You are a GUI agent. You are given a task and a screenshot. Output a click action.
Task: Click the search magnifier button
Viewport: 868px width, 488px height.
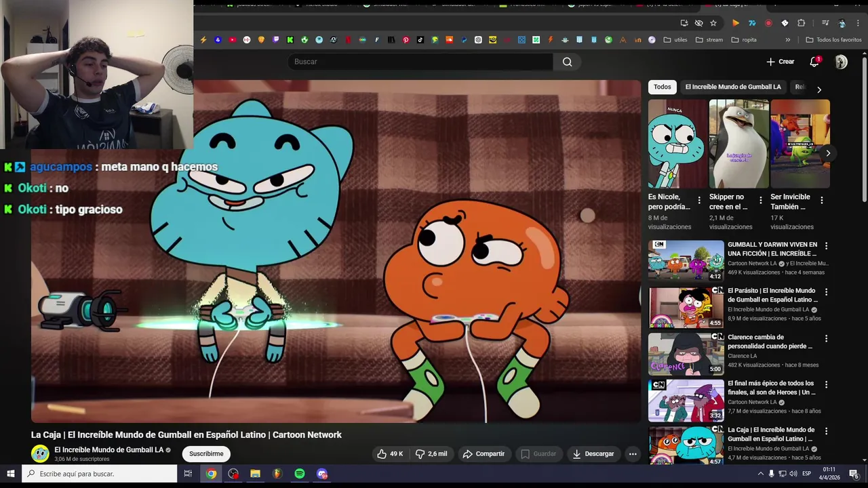click(567, 62)
